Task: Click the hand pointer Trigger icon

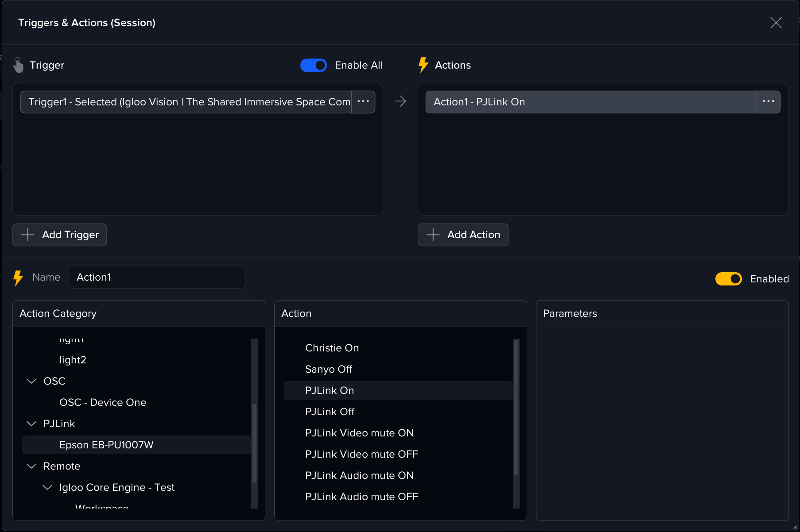Action: [x=18, y=65]
